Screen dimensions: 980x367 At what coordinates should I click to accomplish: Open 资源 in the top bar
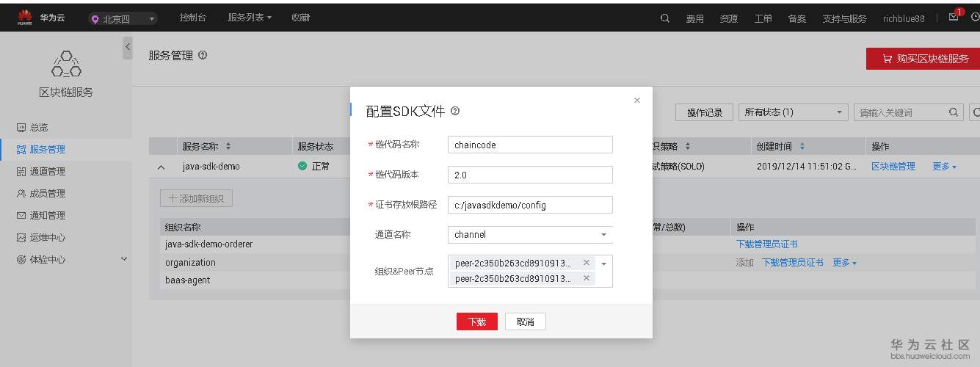[729, 19]
